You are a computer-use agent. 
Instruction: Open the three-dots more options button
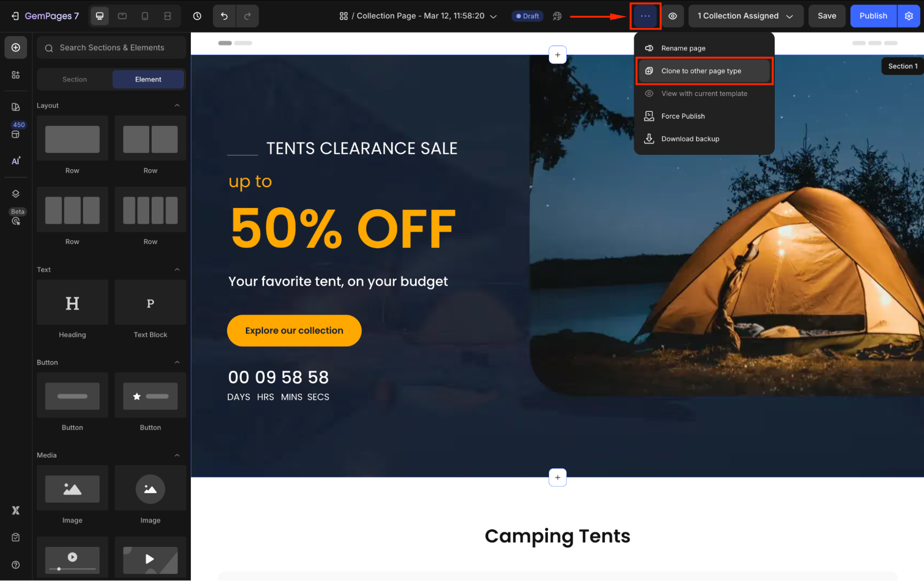coord(645,16)
